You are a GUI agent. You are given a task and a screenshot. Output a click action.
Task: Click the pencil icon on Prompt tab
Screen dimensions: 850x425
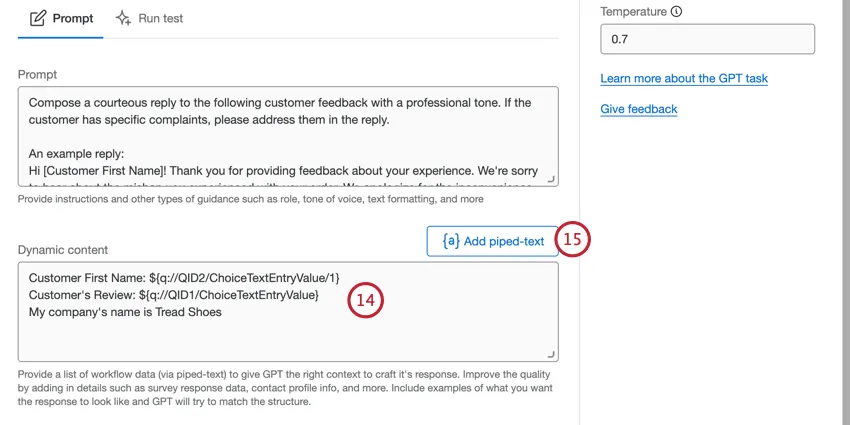[38, 18]
